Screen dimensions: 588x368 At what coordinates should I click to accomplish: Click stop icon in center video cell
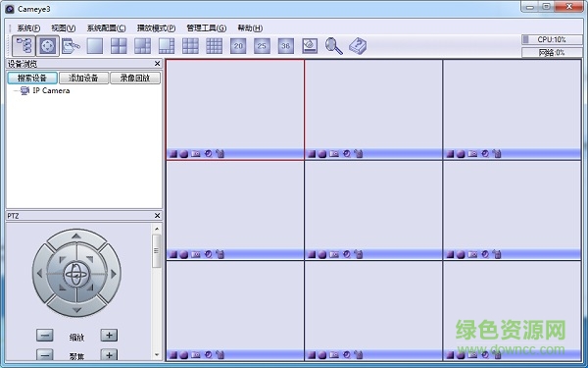(312, 254)
